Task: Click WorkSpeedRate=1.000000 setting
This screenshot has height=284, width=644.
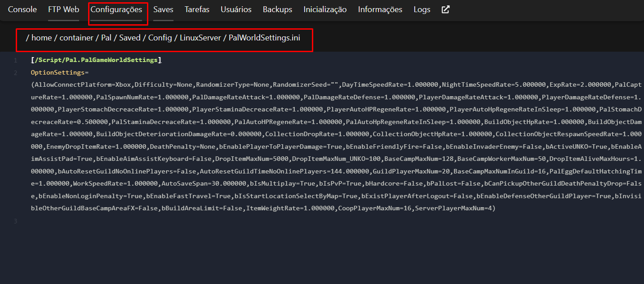Action: pyautogui.click(x=115, y=184)
